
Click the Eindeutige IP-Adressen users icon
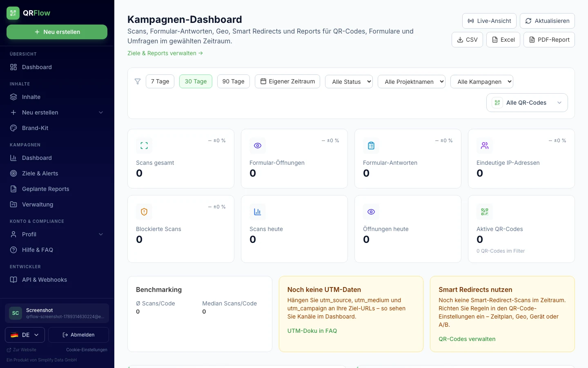[x=485, y=146]
